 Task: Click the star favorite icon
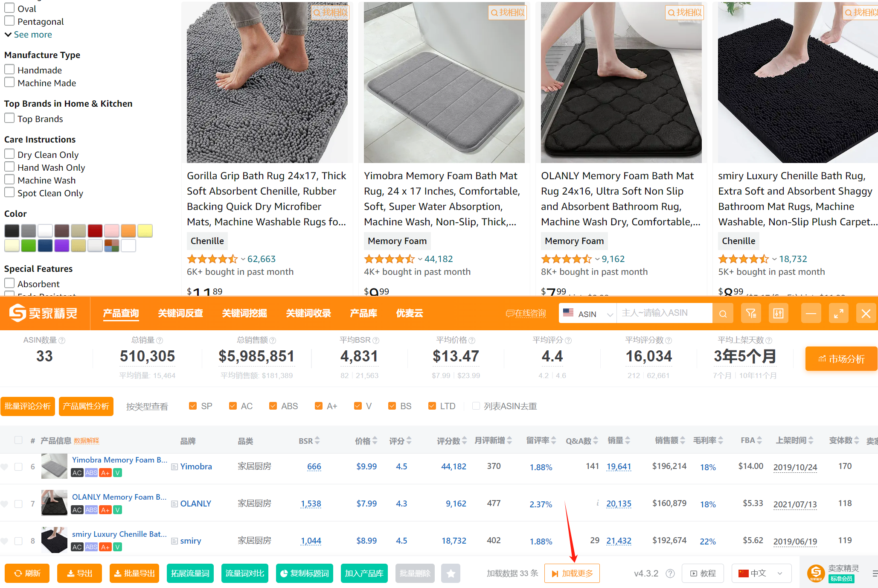point(451,573)
